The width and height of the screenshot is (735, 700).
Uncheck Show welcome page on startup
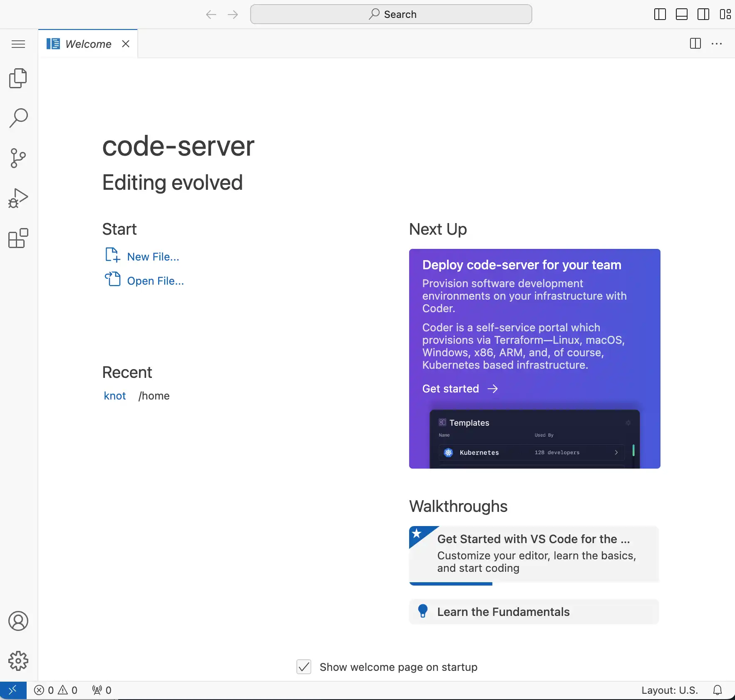tap(304, 667)
